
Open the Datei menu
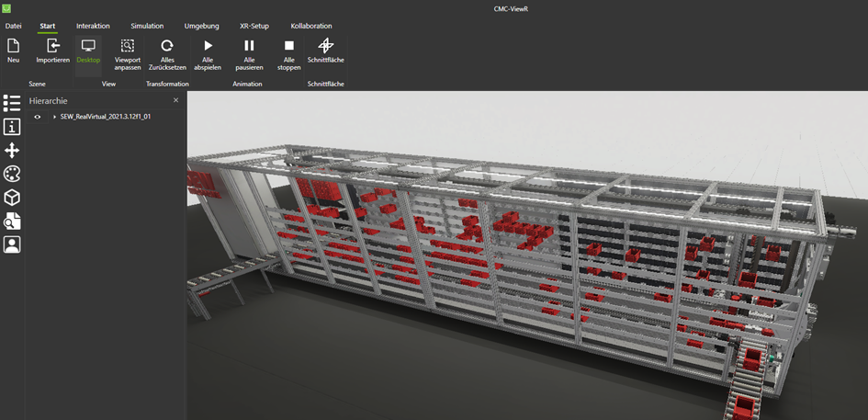[14, 26]
